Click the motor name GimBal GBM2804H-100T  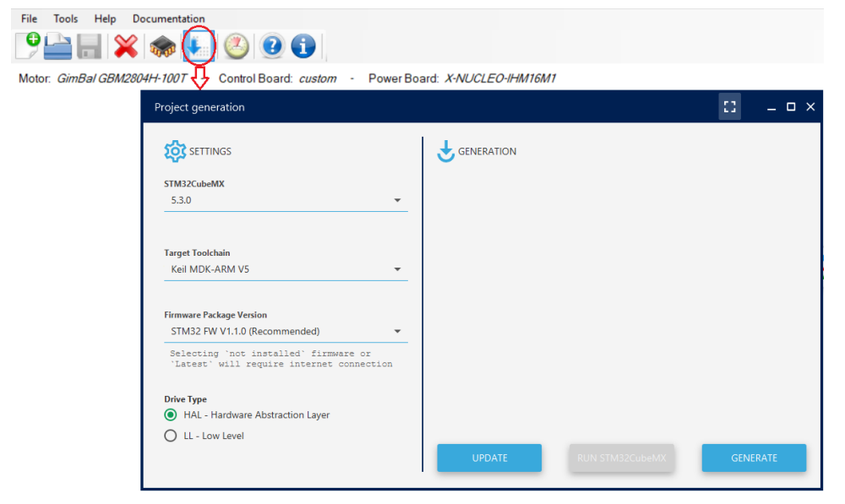[122, 79]
